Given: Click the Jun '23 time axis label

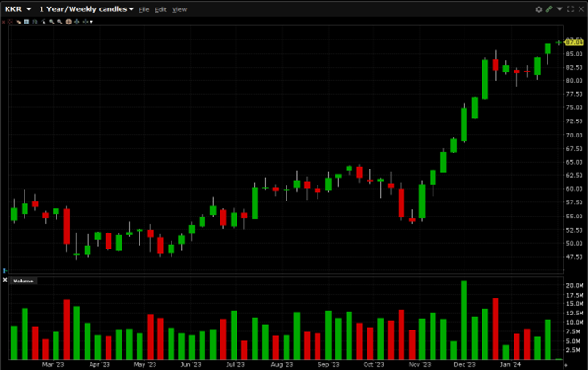Looking at the screenshot, I should 190,364.
